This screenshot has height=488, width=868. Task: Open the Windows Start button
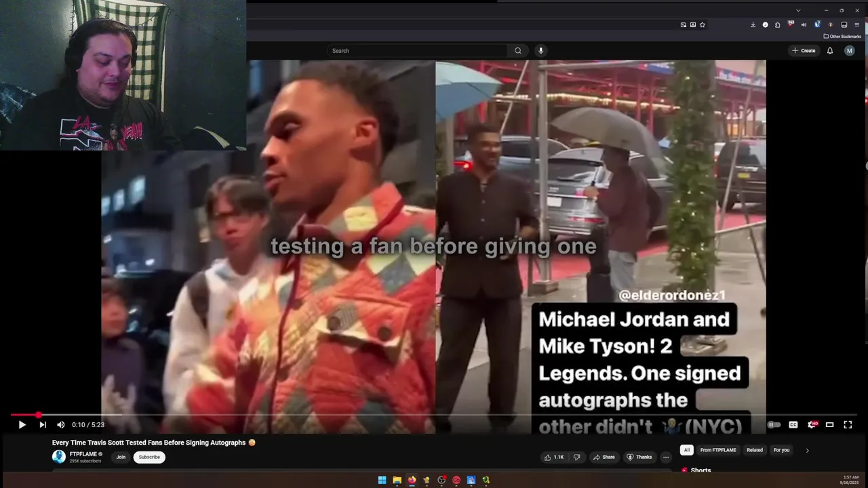[382, 480]
